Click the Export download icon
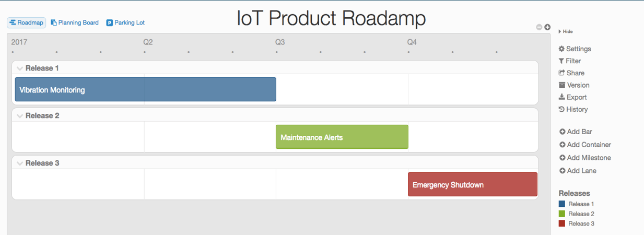This screenshot has height=235, width=644. (x=561, y=97)
